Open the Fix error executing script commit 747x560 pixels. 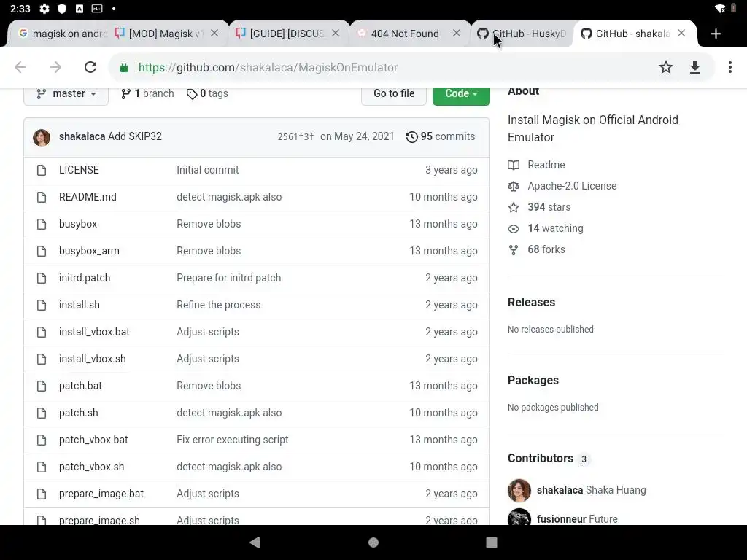pyautogui.click(x=233, y=440)
